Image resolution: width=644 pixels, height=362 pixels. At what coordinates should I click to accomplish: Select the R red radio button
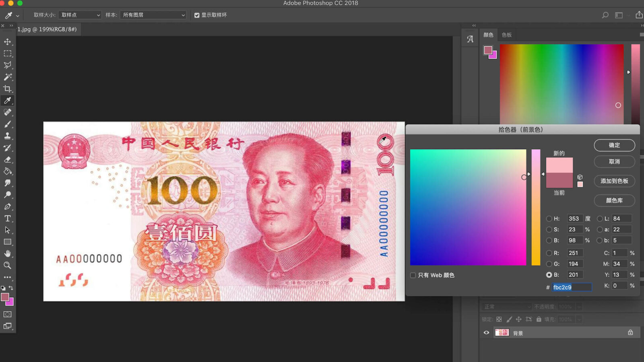(x=549, y=253)
